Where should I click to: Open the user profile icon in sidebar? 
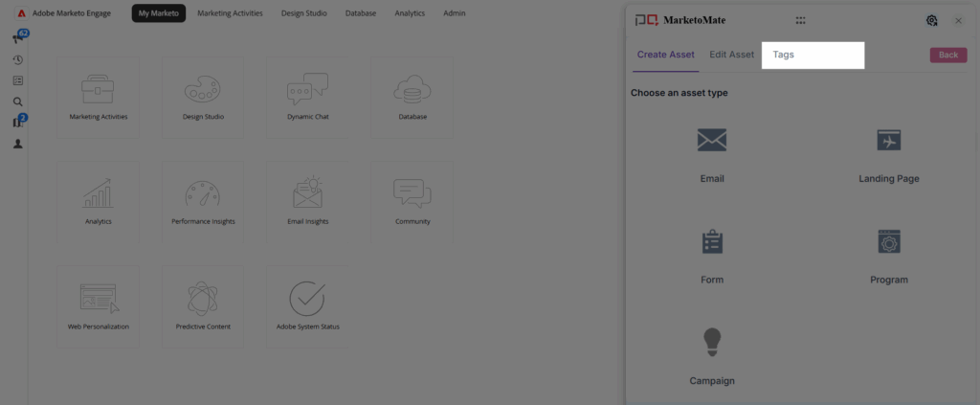coord(17,144)
